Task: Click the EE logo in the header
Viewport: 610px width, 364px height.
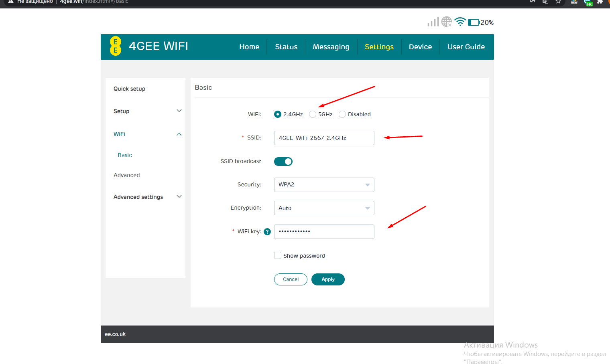Action: click(116, 46)
